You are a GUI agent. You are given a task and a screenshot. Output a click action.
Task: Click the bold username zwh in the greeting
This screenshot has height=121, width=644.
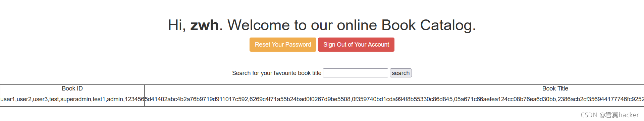pyautogui.click(x=204, y=25)
